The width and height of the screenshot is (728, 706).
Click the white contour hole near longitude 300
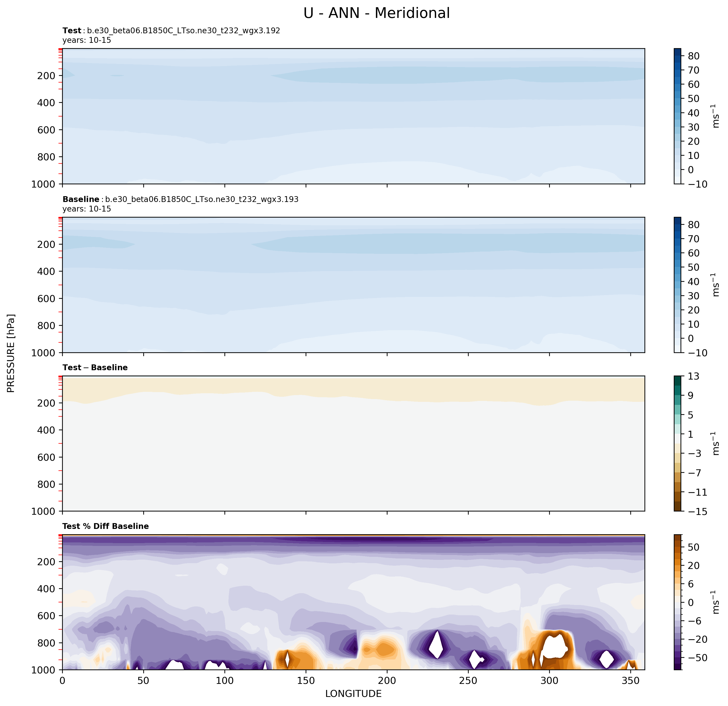coord(554,647)
